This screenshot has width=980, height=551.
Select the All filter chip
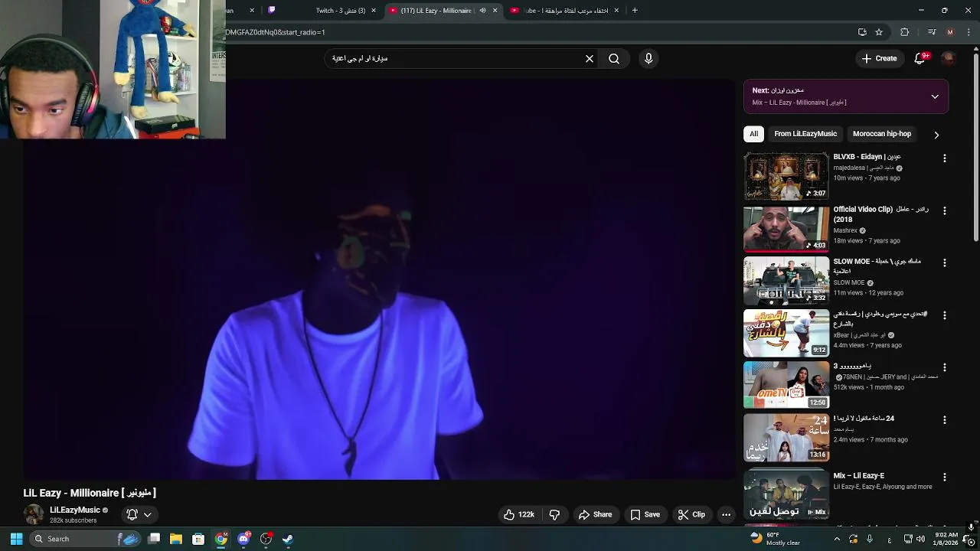753,134
